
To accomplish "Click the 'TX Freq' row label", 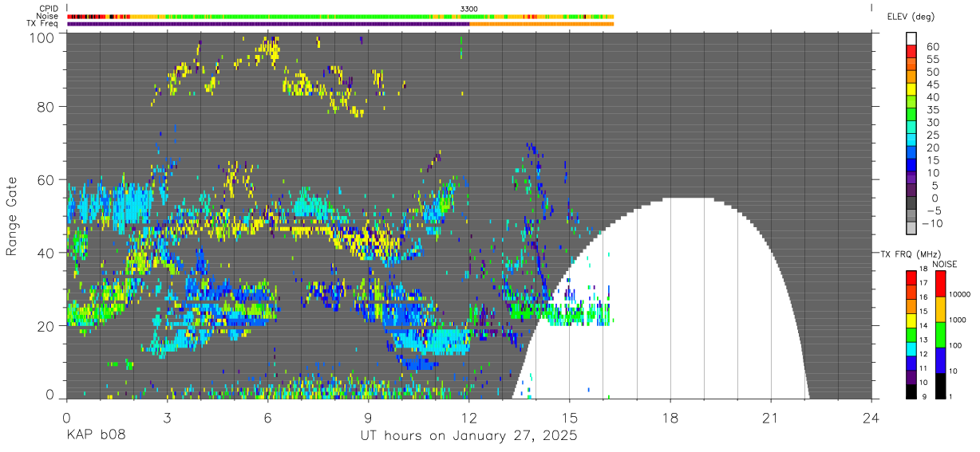I will click(43, 24).
